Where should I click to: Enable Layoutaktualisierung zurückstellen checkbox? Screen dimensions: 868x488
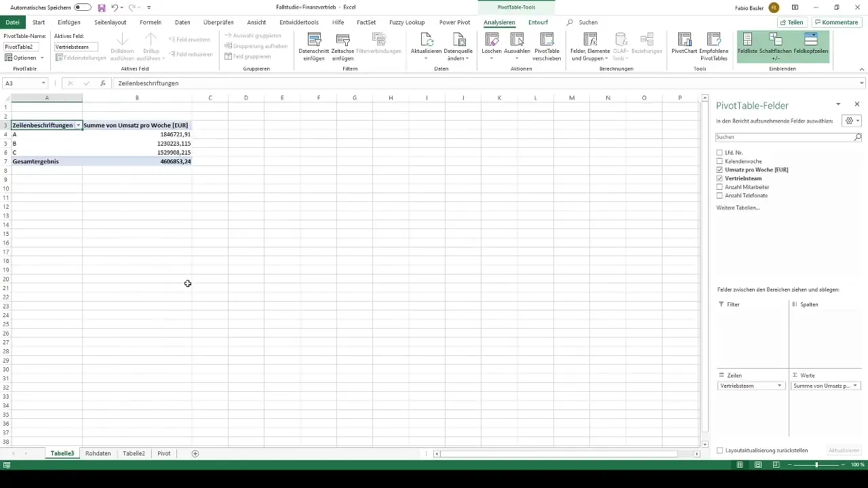720,450
